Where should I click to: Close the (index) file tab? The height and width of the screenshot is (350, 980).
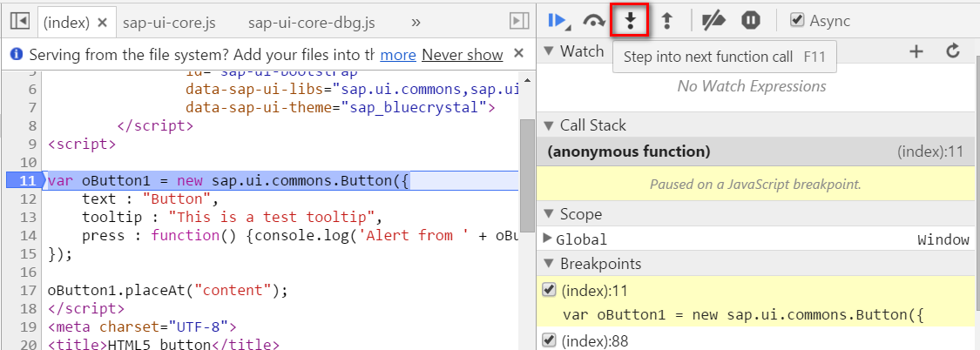coord(103,23)
